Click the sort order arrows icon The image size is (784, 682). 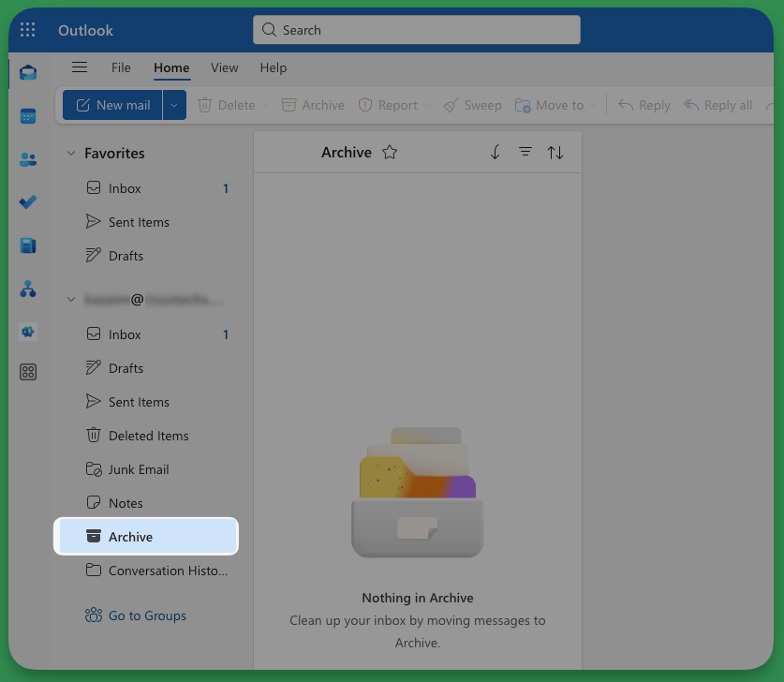(555, 153)
